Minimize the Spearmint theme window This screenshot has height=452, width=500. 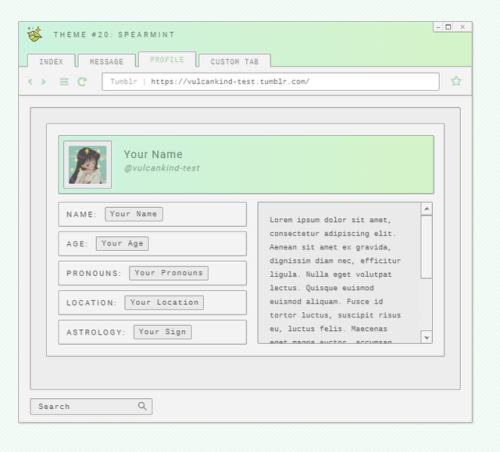click(x=439, y=27)
